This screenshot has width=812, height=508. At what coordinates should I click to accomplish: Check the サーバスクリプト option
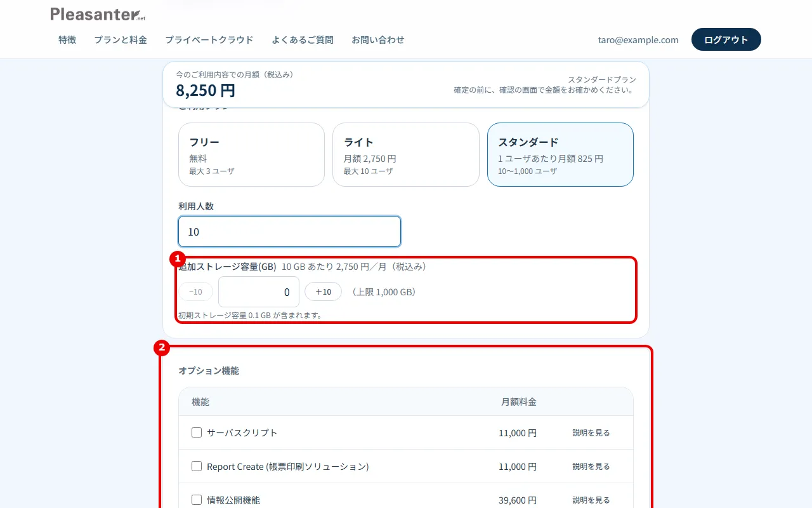click(197, 432)
